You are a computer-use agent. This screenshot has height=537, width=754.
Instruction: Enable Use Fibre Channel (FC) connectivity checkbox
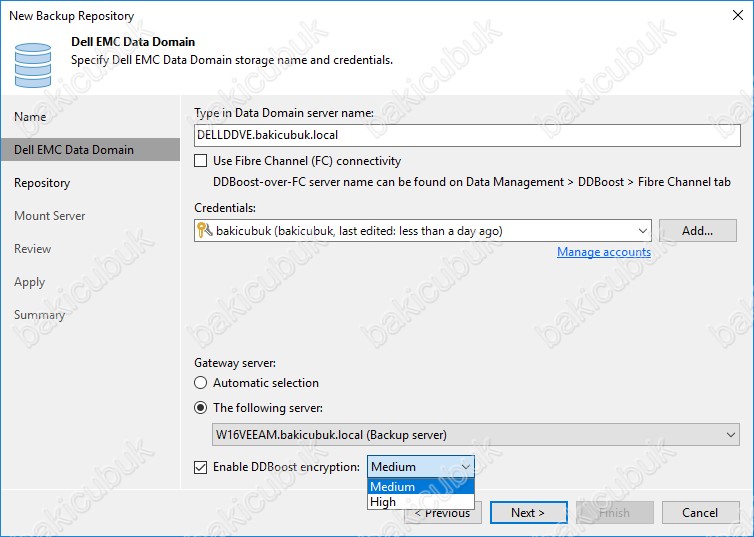[x=201, y=161]
